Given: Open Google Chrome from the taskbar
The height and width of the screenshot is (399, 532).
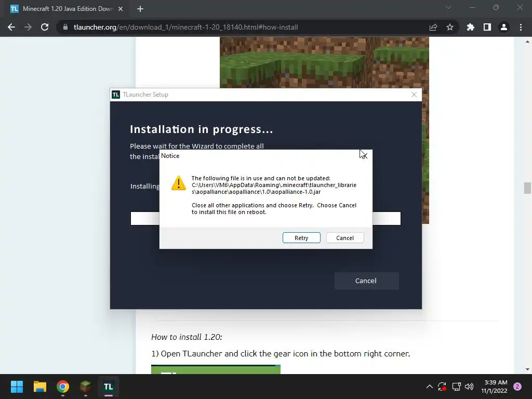Looking at the screenshot, I should [63, 387].
